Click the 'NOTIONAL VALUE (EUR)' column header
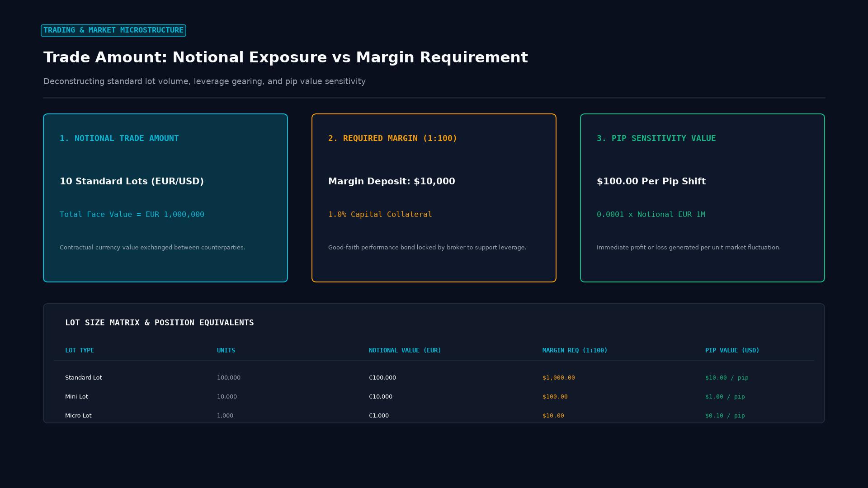This screenshot has width=868, height=488. (405, 350)
